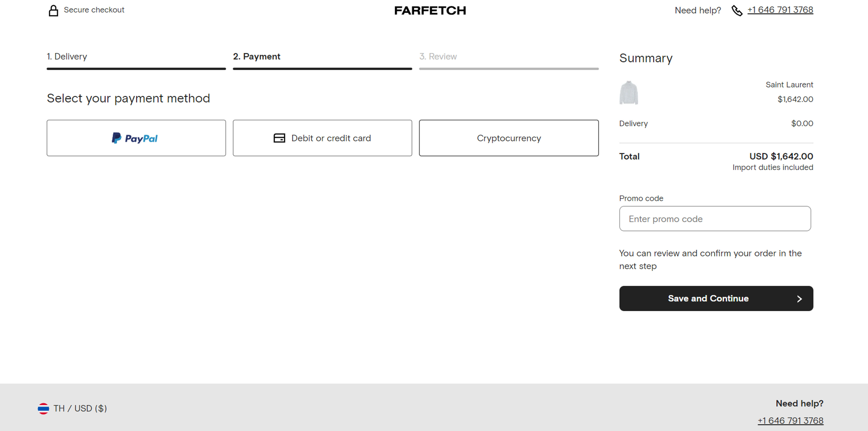Screen dimensions: 868x431
Task: Click the phone handset icon in header
Action: click(737, 10)
